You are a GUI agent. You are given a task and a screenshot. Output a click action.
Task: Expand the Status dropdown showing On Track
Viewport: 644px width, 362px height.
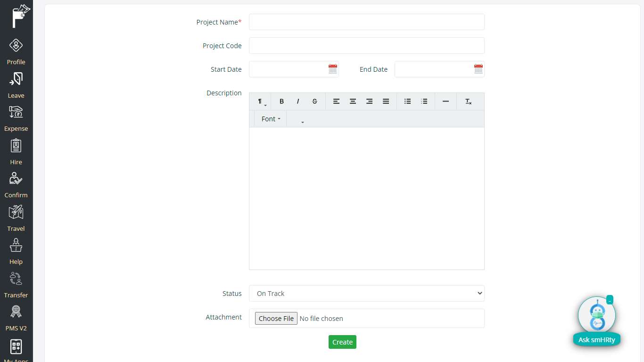tap(366, 294)
